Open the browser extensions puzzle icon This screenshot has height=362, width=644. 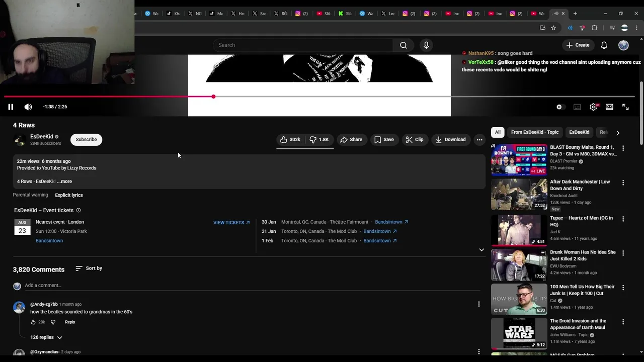point(594,28)
